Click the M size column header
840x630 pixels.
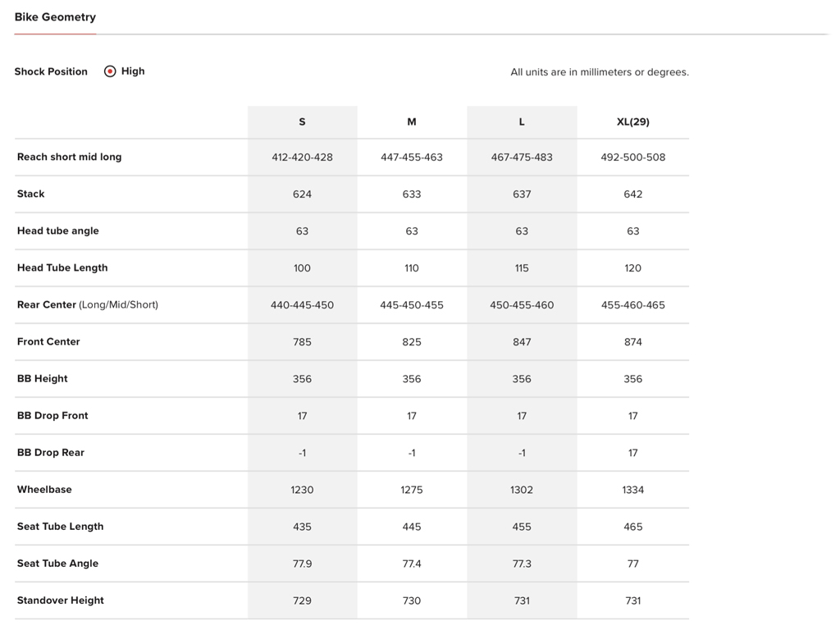pos(412,121)
